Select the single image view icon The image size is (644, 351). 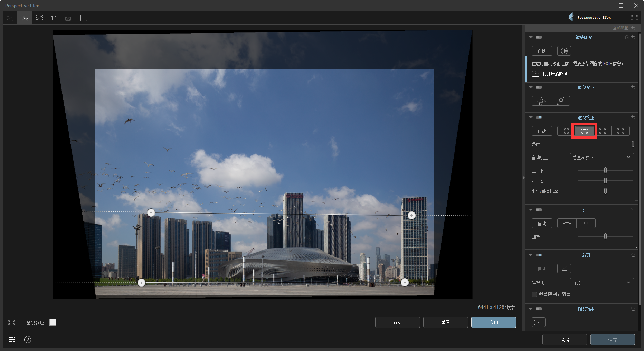tap(25, 18)
